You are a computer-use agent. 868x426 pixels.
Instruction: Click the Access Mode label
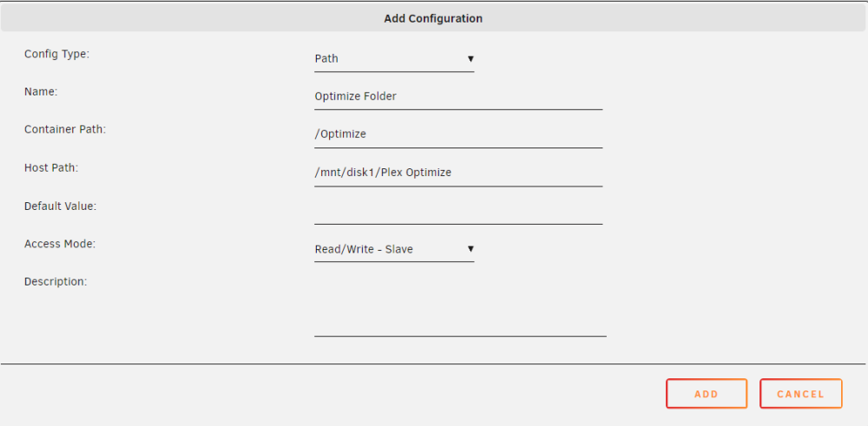point(60,244)
